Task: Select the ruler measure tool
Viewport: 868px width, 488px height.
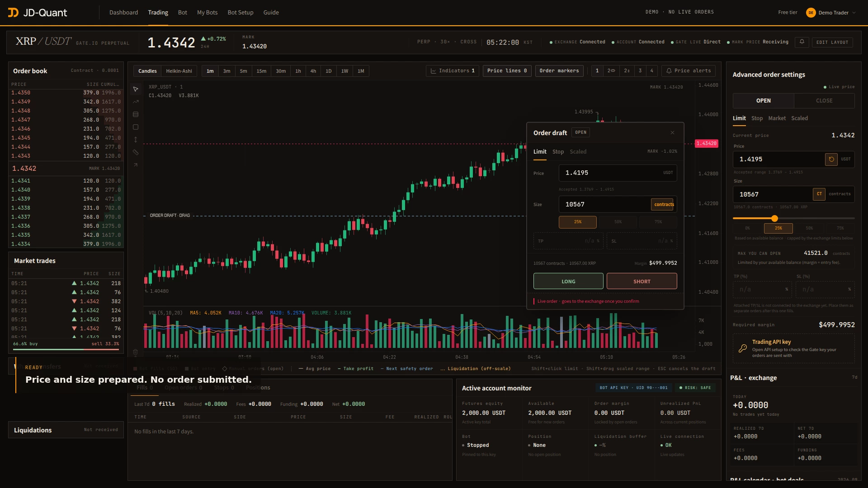Action: [136, 153]
